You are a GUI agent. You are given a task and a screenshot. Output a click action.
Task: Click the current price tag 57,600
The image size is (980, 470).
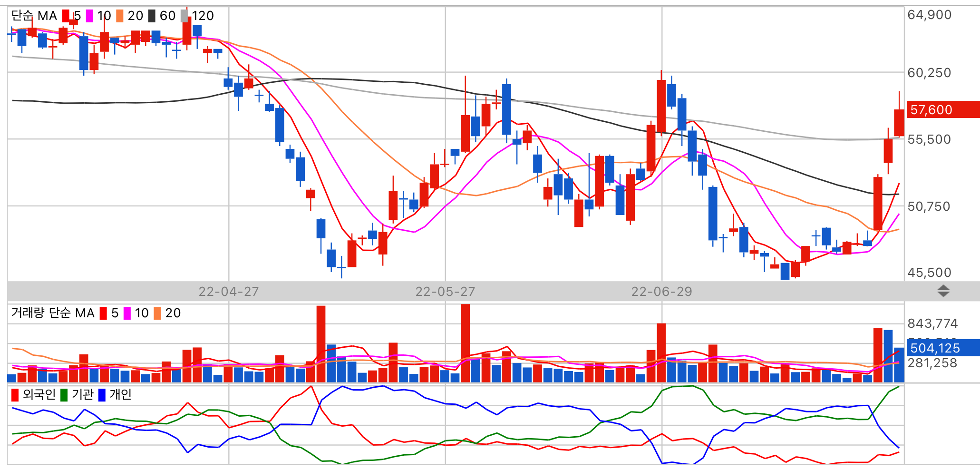[x=943, y=110]
